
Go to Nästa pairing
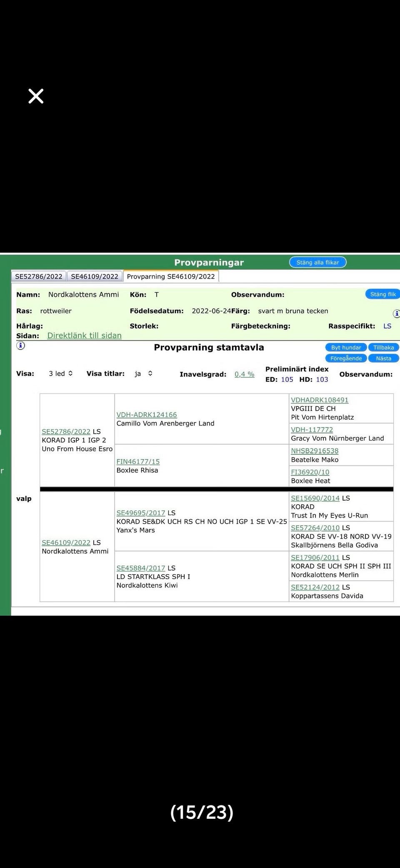383,358
